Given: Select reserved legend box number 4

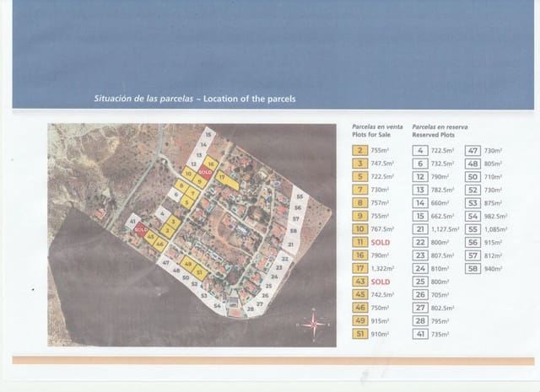Looking at the screenshot, I should [x=420, y=150].
